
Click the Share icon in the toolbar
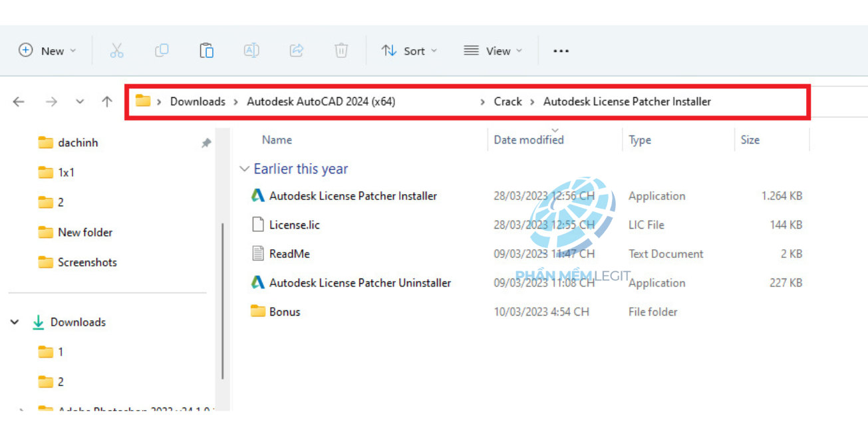point(297,51)
